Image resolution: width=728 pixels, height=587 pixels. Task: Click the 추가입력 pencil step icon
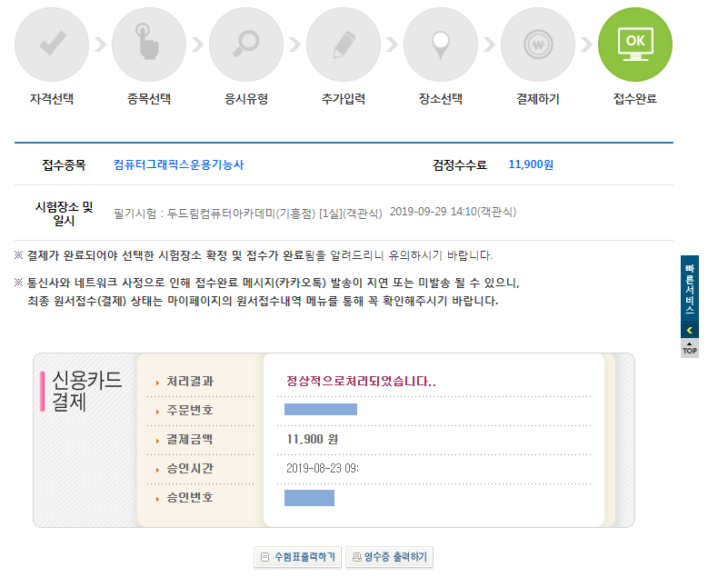pos(344,45)
